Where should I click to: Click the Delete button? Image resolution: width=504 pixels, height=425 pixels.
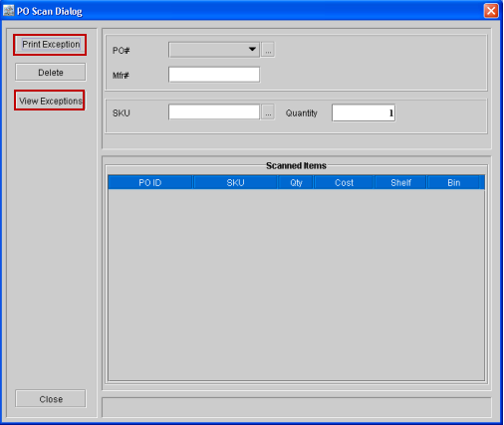pyautogui.click(x=51, y=72)
